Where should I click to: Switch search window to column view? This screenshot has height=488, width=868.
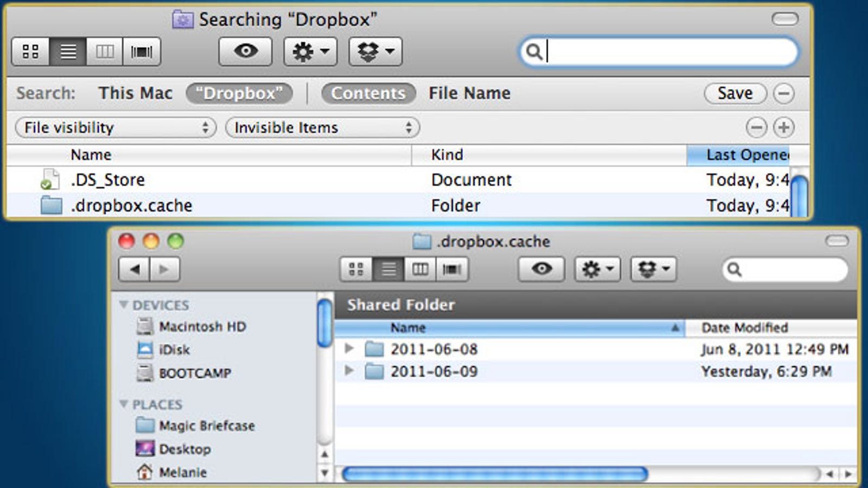point(105,52)
